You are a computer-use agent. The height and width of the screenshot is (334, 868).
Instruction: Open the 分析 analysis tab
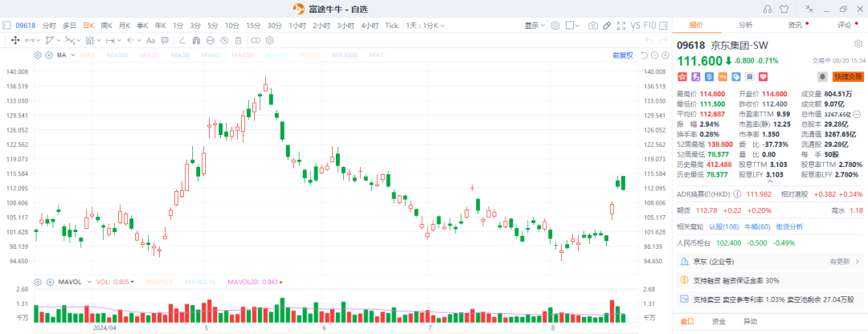point(745,25)
